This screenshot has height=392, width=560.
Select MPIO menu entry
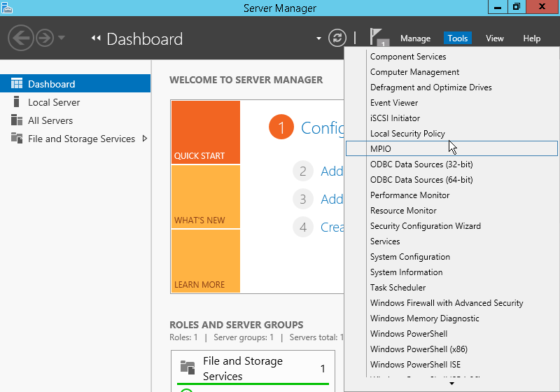click(451, 148)
